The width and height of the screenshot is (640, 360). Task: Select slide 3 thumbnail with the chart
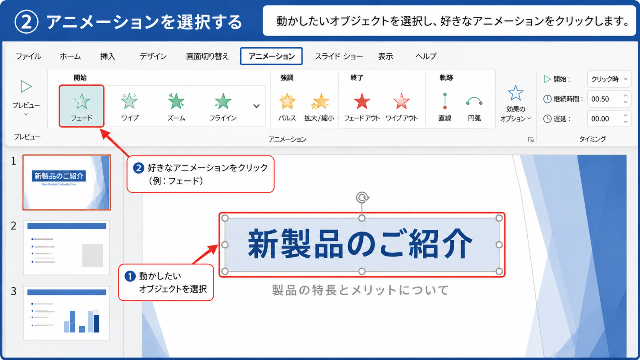tap(67, 313)
